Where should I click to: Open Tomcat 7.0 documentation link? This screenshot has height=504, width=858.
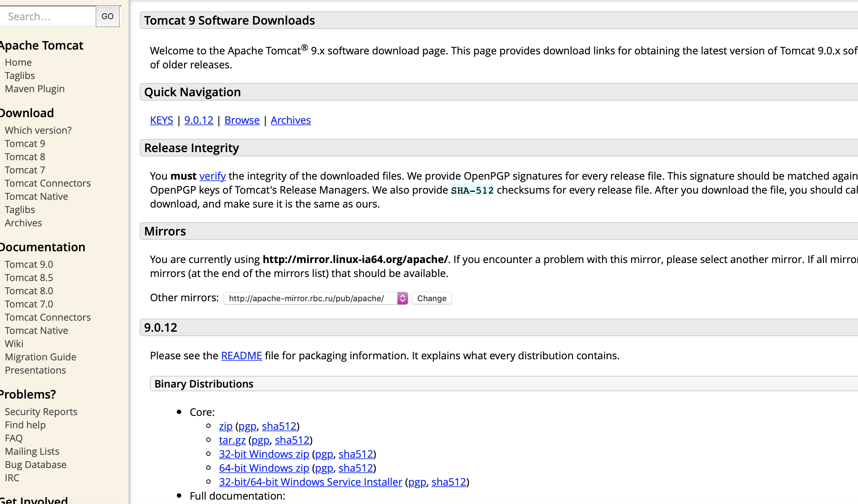tap(29, 304)
